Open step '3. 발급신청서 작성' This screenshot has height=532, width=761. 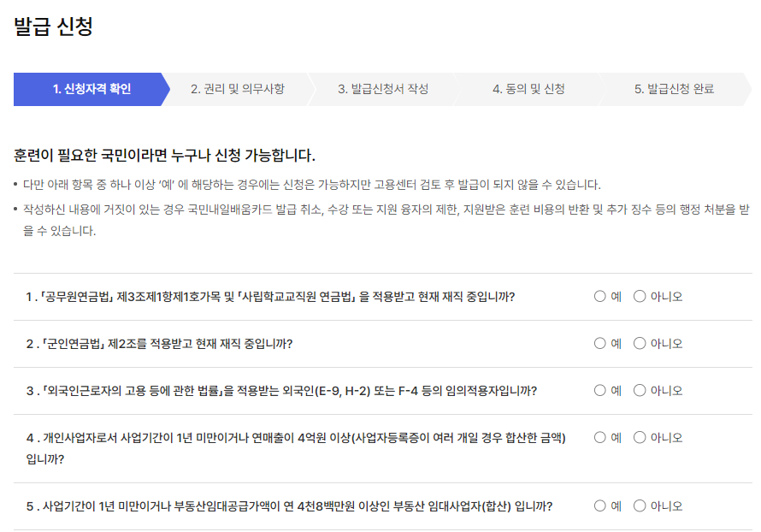click(383, 89)
